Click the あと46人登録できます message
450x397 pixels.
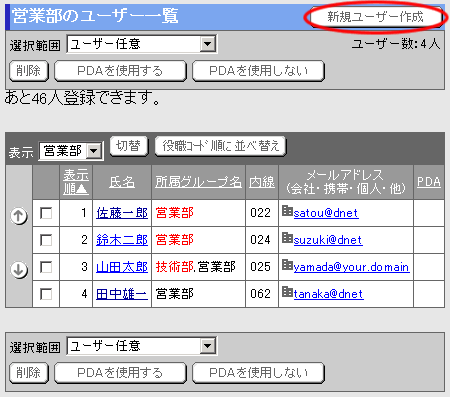pos(82,98)
